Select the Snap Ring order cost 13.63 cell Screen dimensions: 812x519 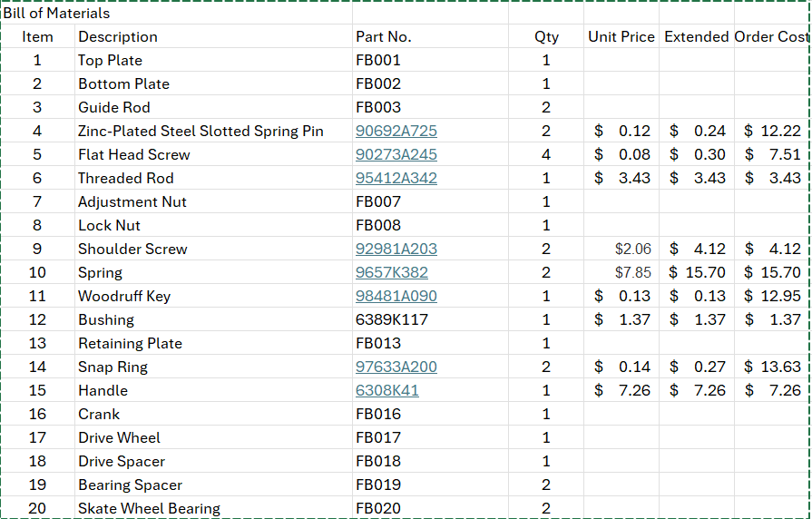772,367
